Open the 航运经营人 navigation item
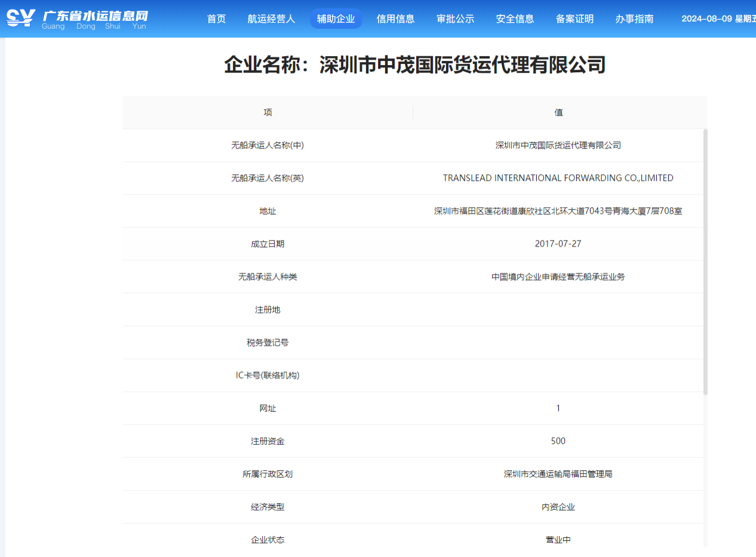756x557 pixels. pyautogui.click(x=271, y=19)
